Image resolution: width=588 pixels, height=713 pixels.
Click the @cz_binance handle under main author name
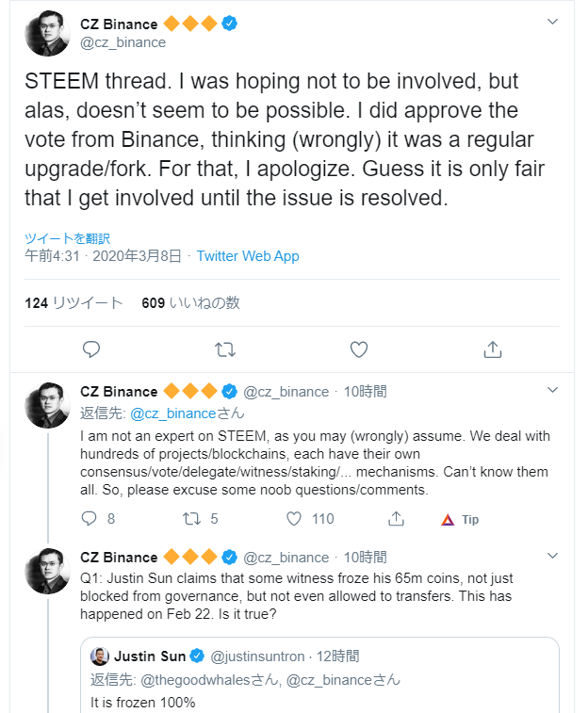click(122, 42)
